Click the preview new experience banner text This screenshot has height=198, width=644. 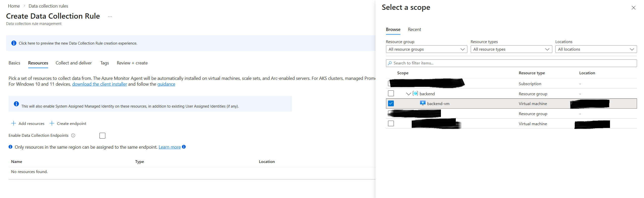[78, 43]
